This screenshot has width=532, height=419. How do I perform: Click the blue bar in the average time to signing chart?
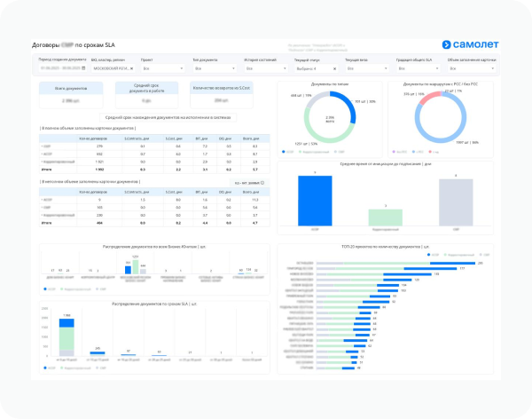coord(315,201)
